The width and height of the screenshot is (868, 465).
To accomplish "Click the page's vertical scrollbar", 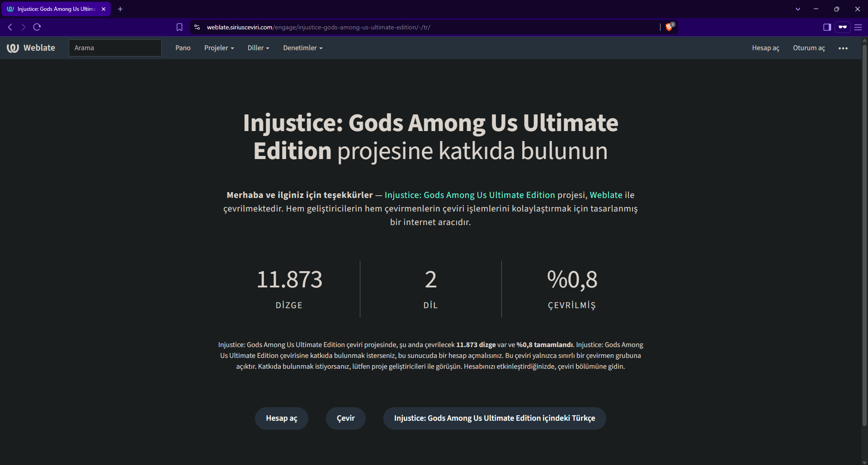I will (864, 235).
